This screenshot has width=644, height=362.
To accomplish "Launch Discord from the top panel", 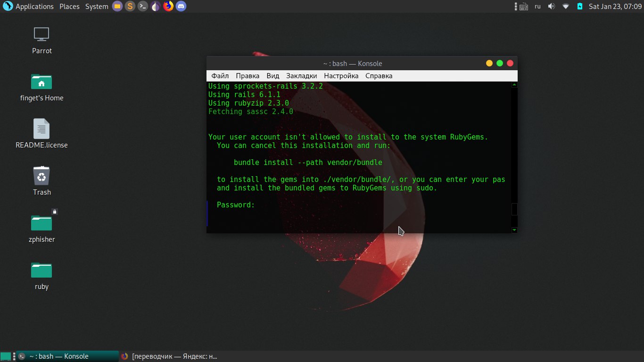I will (181, 6).
